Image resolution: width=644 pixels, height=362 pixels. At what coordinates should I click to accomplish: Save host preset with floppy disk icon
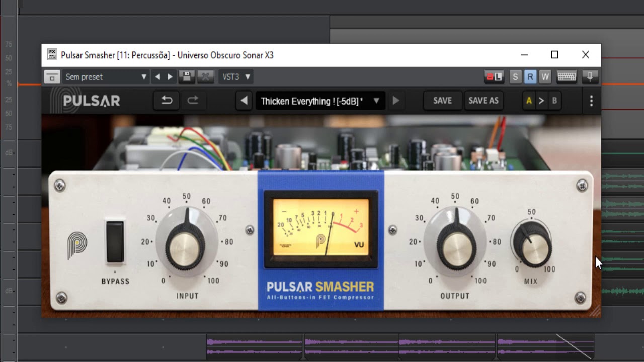click(x=187, y=77)
